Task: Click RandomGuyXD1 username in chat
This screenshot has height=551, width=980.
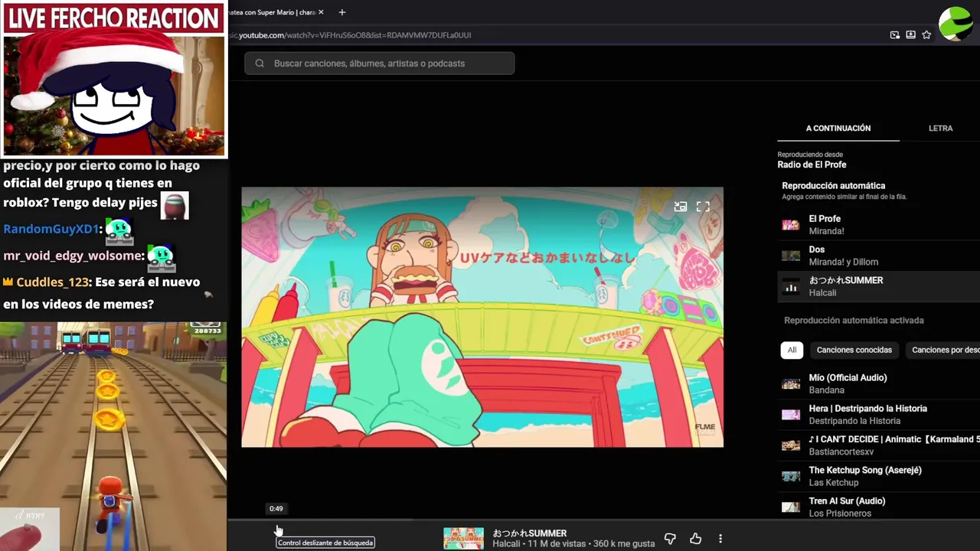Action: (51, 229)
